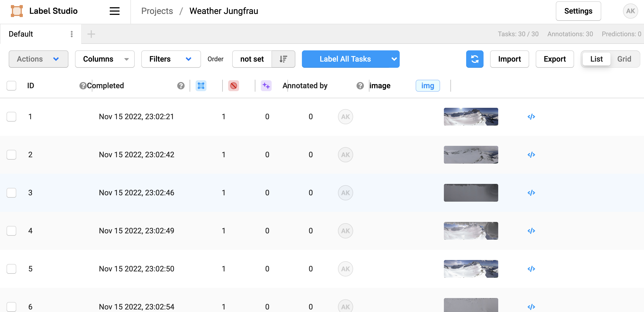
Task: Check the box for task 2
Action: tap(12, 155)
